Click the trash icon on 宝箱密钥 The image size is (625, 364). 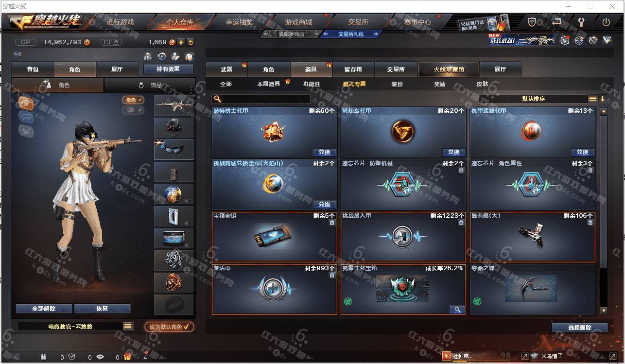tap(332, 223)
